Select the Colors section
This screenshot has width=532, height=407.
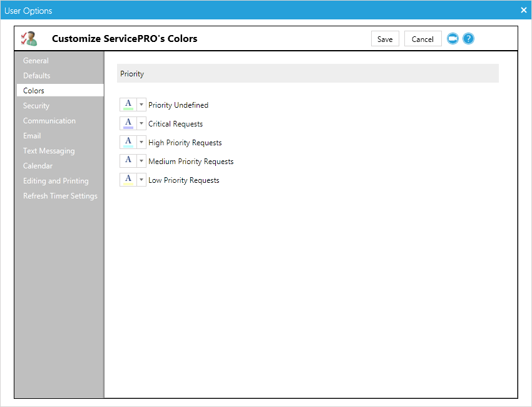click(60, 90)
